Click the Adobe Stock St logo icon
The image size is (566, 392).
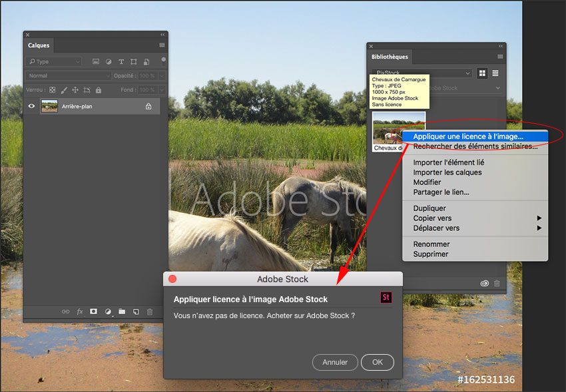click(x=386, y=297)
